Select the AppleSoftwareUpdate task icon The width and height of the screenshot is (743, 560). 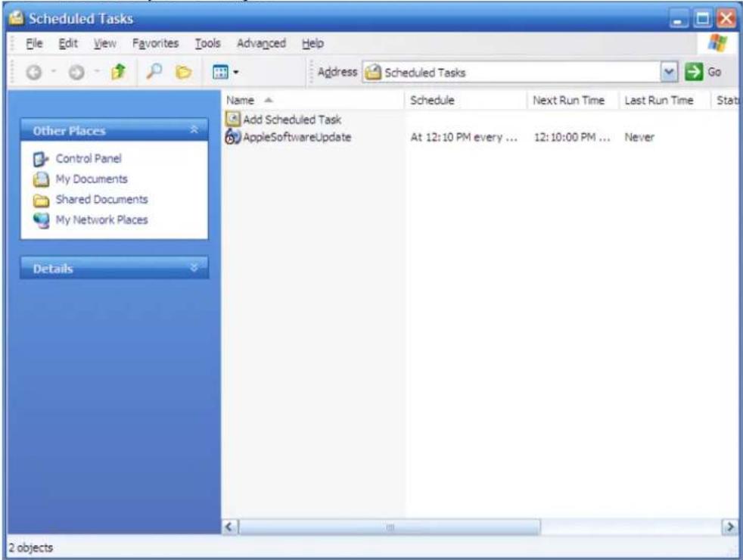[x=233, y=137]
